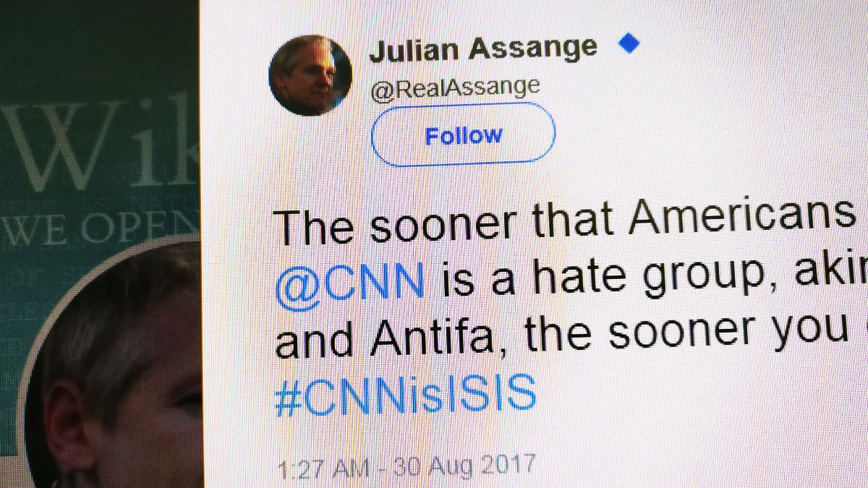Open the Julian Assange display name link
The width and height of the screenshot is (868, 488).
point(483,48)
